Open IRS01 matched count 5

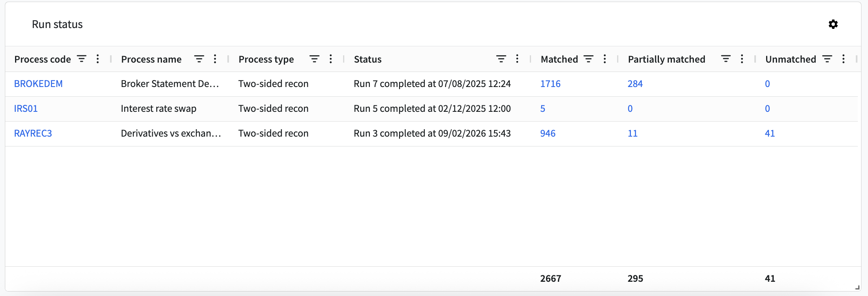pyautogui.click(x=542, y=109)
